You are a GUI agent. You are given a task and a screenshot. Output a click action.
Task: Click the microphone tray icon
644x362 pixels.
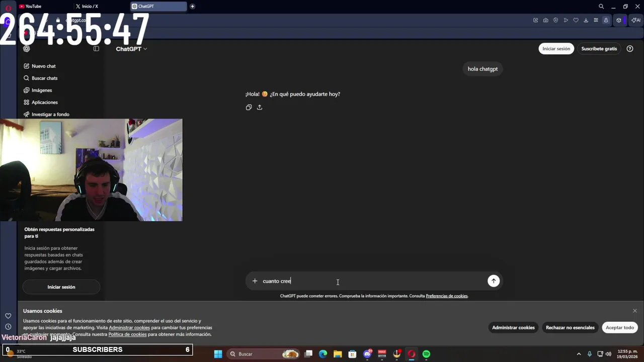[x=590, y=354]
